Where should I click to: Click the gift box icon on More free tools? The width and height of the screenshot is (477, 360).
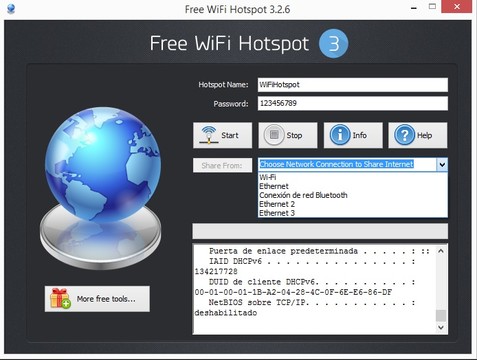(x=60, y=298)
